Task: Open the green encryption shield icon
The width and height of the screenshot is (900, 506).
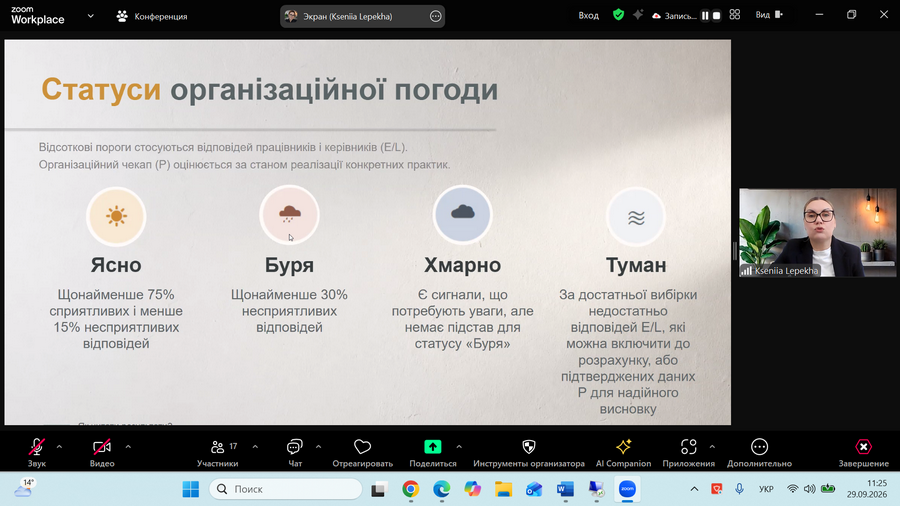Action: [x=618, y=15]
